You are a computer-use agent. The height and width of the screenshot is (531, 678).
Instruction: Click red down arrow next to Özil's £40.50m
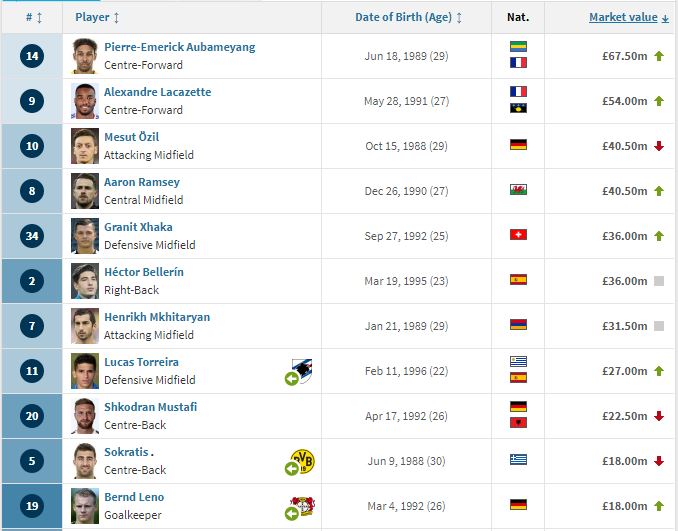(x=659, y=146)
